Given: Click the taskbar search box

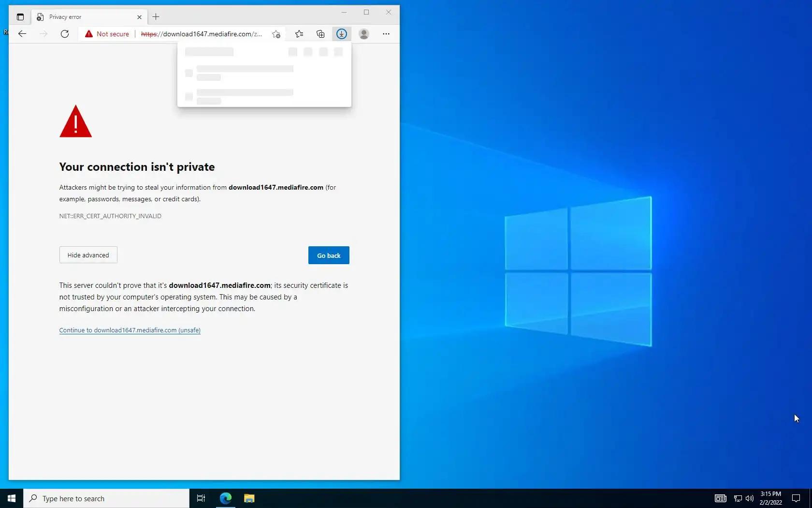Looking at the screenshot, I should 106,498.
